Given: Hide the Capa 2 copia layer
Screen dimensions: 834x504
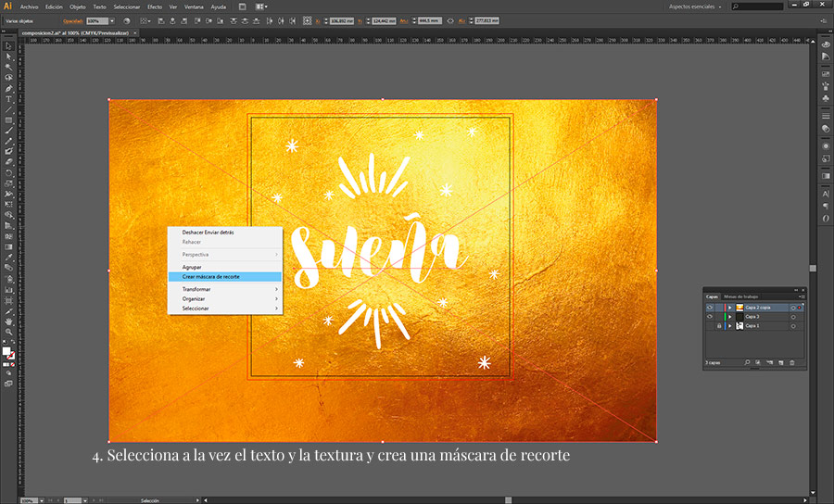Looking at the screenshot, I should tap(709, 307).
